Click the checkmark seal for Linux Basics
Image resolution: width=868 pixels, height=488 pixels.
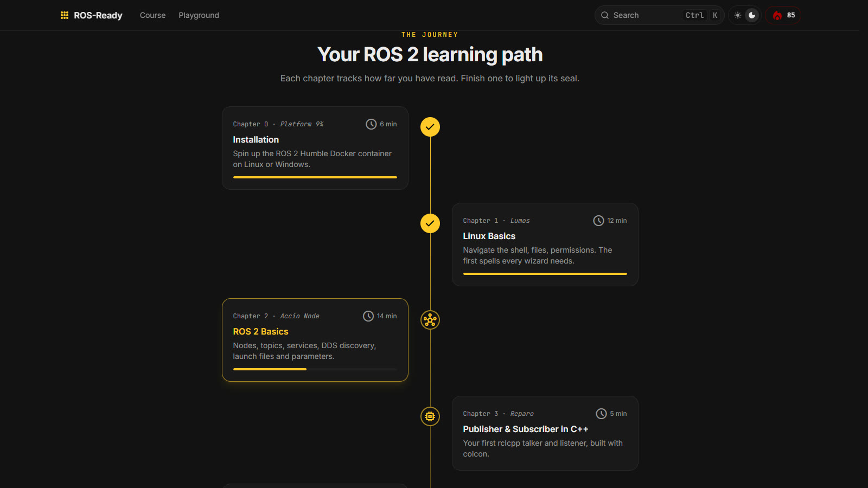[x=430, y=223]
